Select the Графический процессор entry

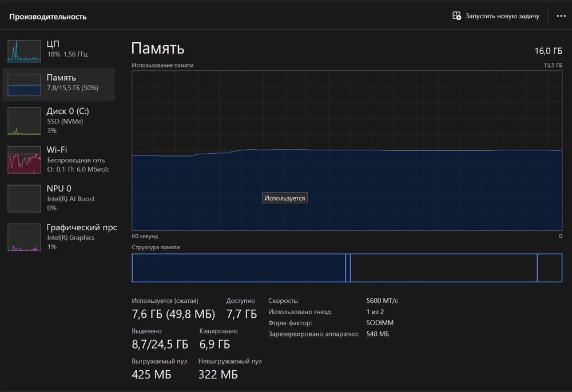point(60,237)
